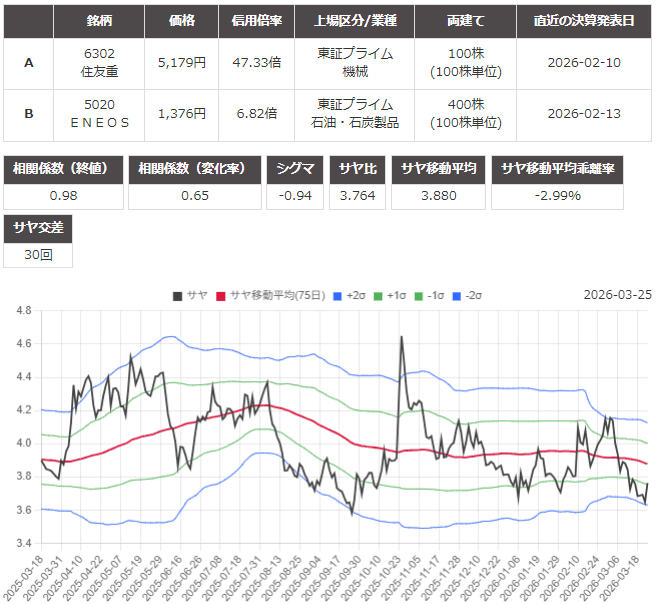This screenshot has width=656, height=604.
Task: Click the 両建て column header
Action: pyautogui.click(x=464, y=20)
